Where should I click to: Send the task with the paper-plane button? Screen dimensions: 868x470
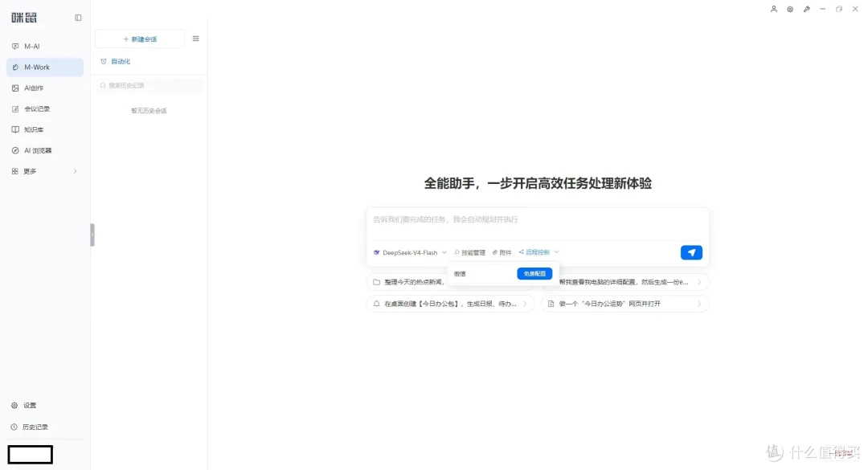tap(691, 252)
